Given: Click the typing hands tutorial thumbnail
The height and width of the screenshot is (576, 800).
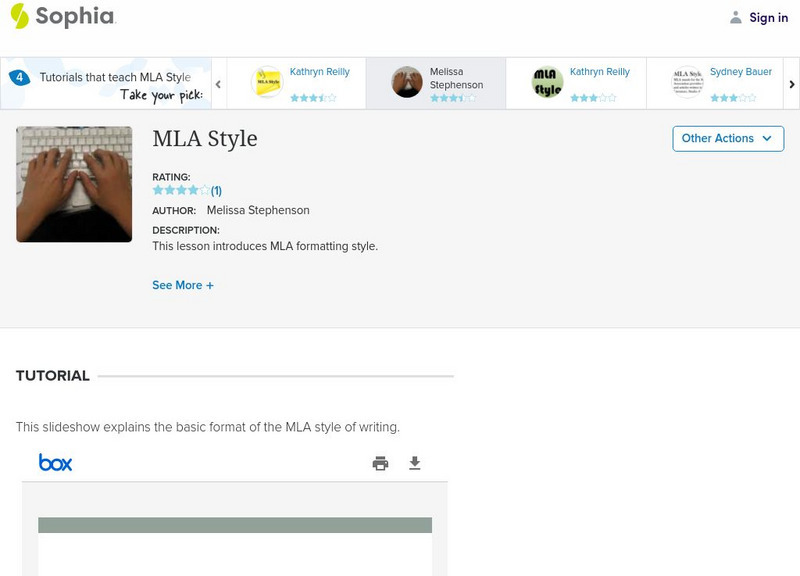Looking at the screenshot, I should 74,184.
